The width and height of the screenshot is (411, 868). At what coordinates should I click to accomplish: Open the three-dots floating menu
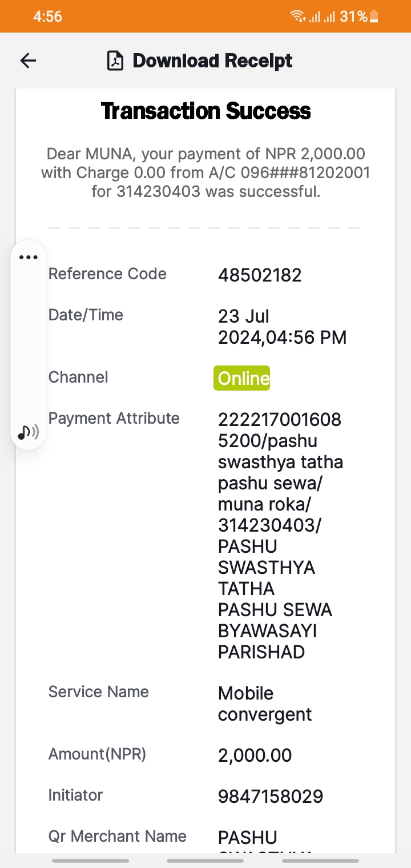29,258
